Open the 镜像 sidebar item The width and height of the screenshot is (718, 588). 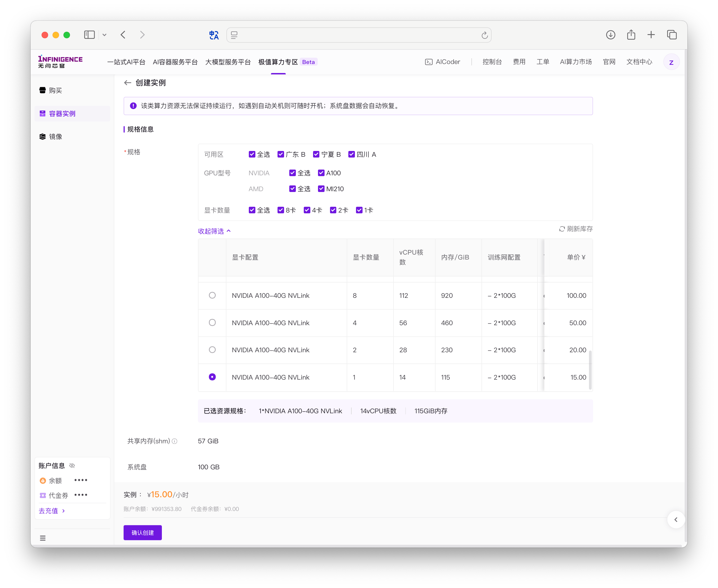click(x=72, y=136)
